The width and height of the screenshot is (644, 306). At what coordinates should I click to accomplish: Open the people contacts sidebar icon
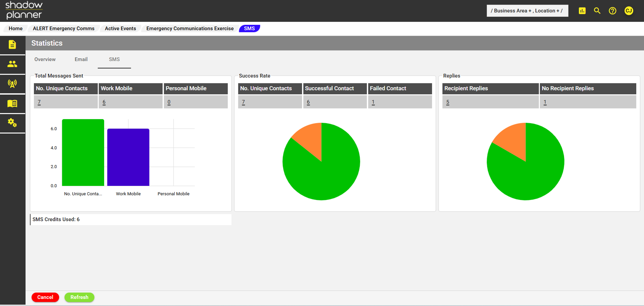12,64
